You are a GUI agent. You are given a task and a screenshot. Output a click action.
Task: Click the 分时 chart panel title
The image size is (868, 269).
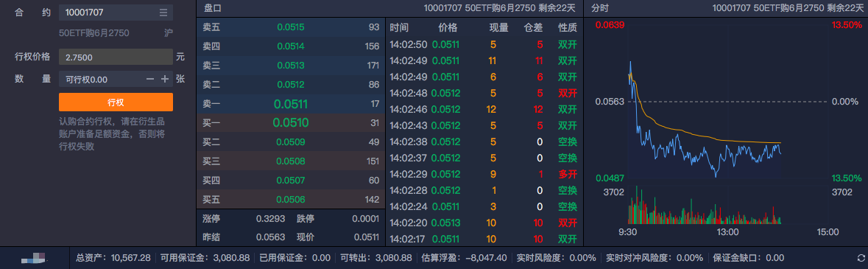point(600,8)
